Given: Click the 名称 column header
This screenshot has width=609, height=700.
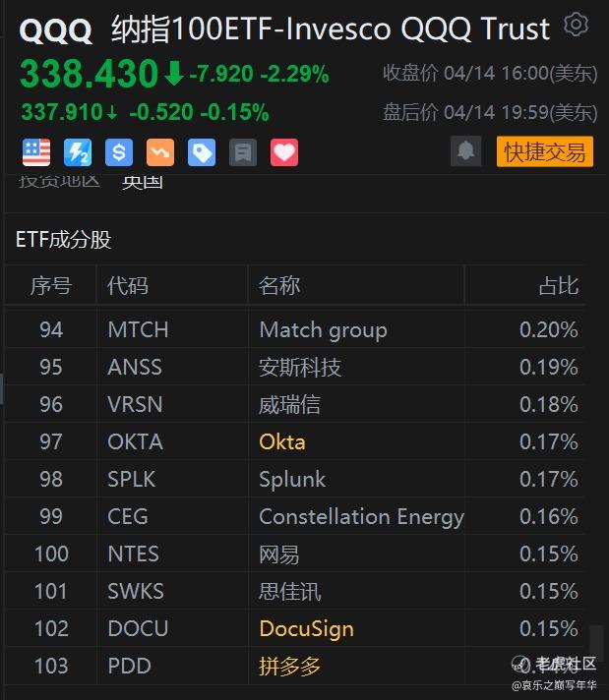Looking at the screenshot, I should pyautogui.click(x=279, y=286).
